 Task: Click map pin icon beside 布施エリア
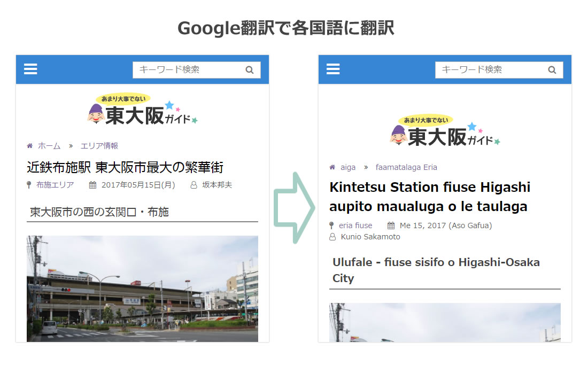click(x=29, y=185)
